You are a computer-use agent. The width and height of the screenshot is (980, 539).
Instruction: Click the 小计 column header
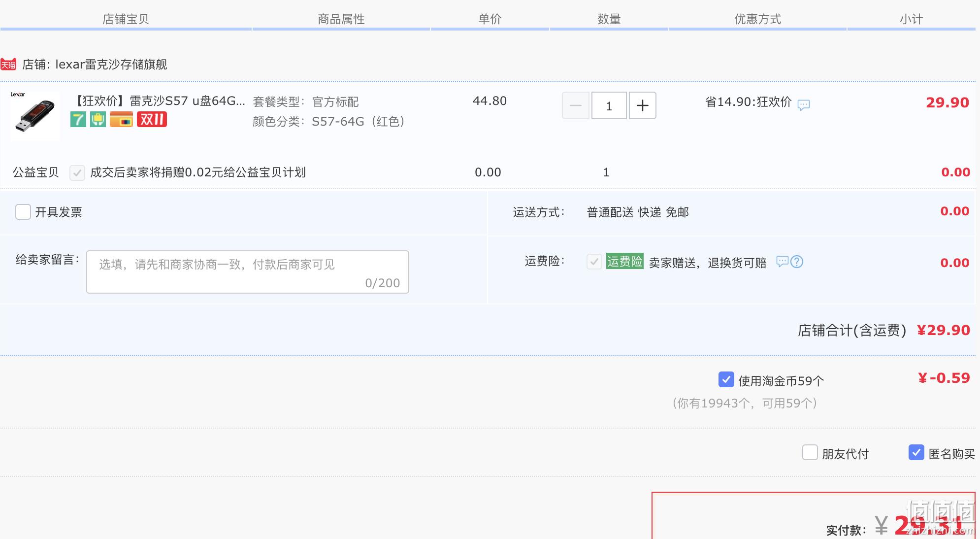pyautogui.click(x=912, y=19)
